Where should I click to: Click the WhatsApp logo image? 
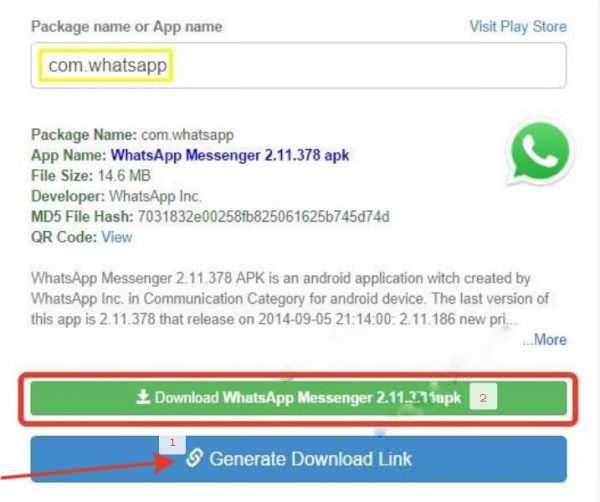point(540,152)
